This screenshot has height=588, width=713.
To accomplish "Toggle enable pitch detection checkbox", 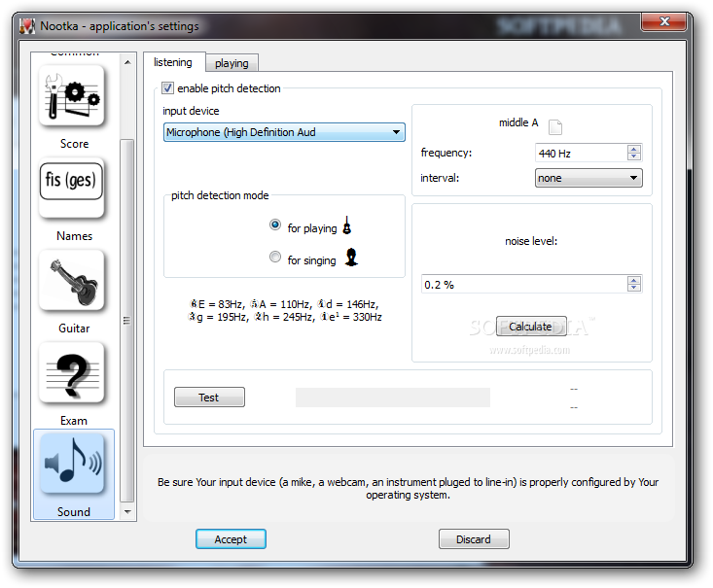I will pos(167,88).
